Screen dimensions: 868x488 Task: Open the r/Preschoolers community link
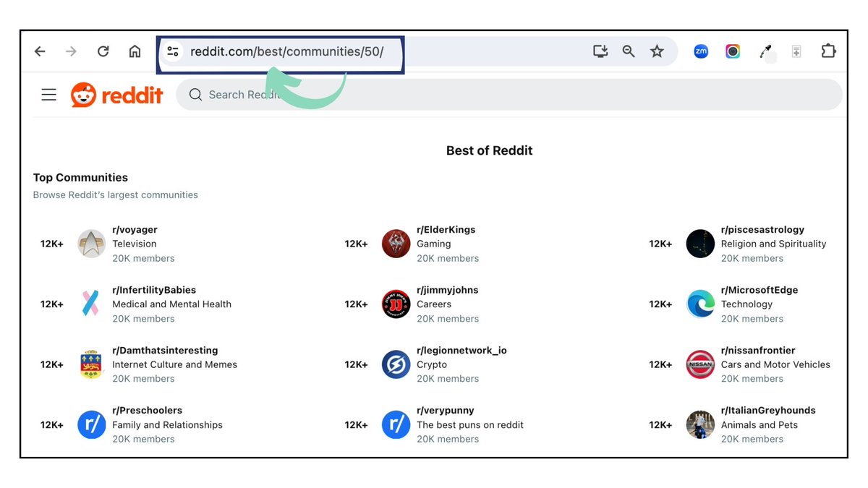coord(147,411)
